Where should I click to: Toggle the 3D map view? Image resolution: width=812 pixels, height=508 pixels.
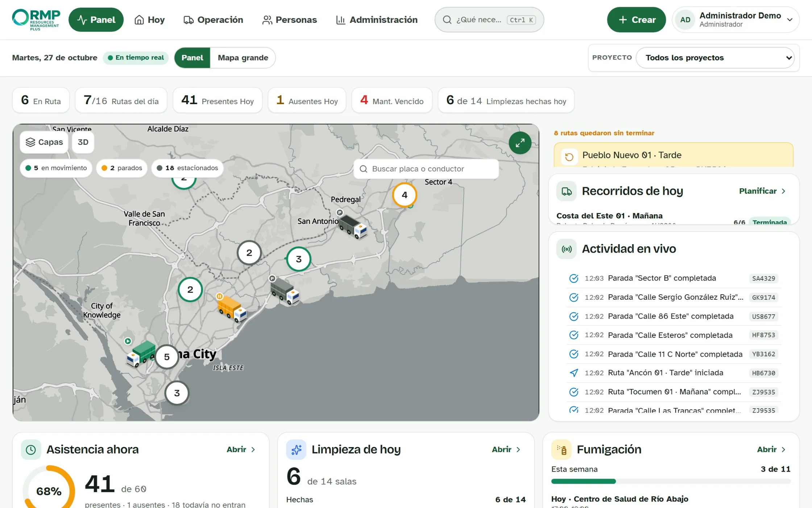pyautogui.click(x=83, y=142)
